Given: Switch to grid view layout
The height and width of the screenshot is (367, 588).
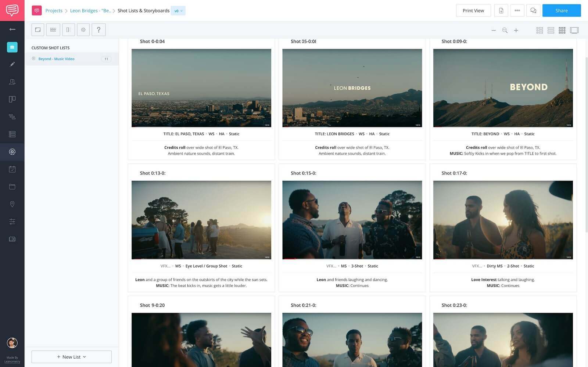Looking at the screenshot, I should pos(562,30).
